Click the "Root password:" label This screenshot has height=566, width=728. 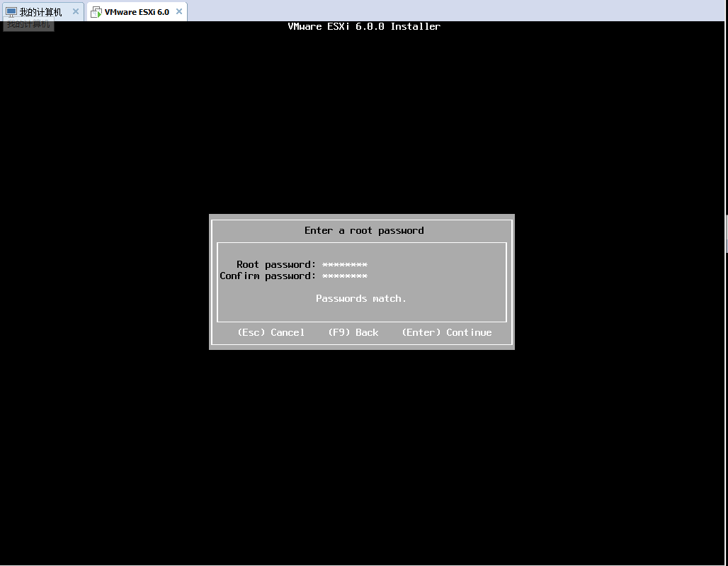coord(276,265)
